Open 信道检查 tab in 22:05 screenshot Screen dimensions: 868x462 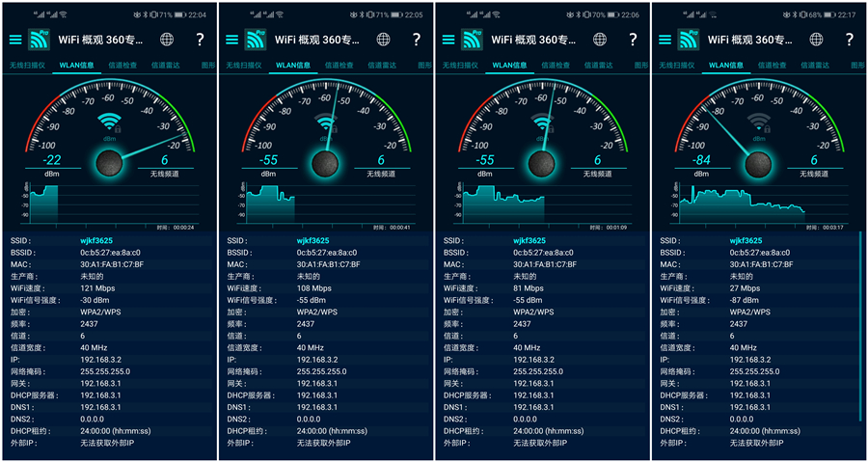(339, 66)
